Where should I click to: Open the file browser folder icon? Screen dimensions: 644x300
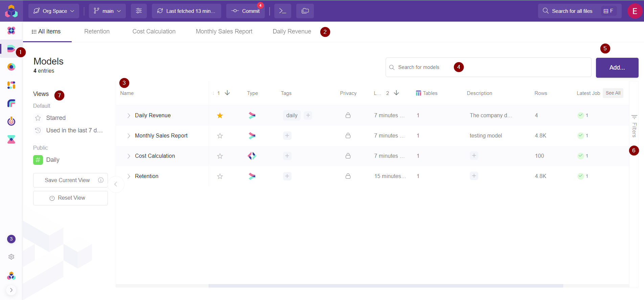[x=305, y=11]
